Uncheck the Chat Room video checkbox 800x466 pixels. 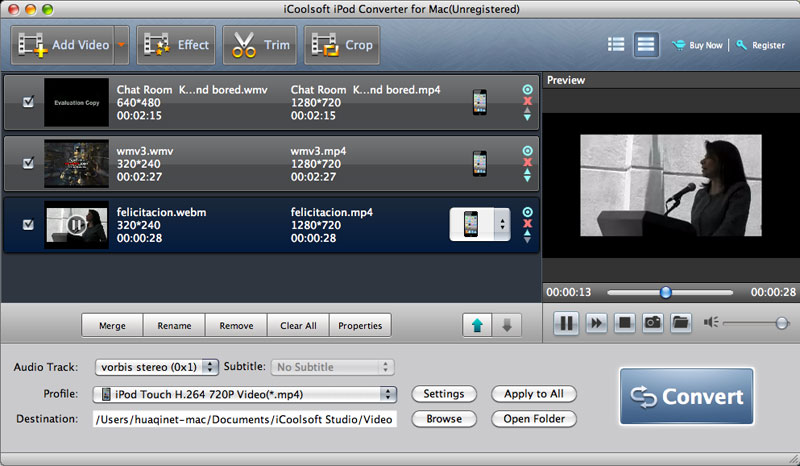tap(28, 102)
